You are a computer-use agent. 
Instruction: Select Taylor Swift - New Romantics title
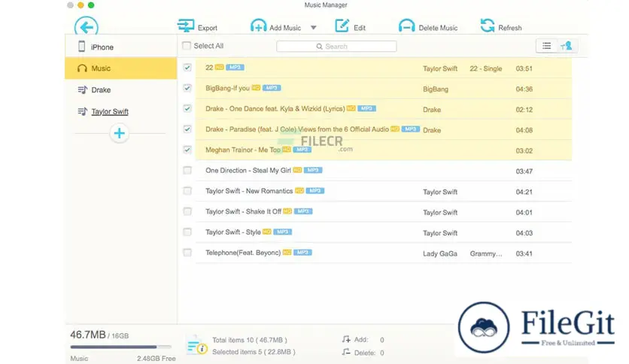point(249,191)
